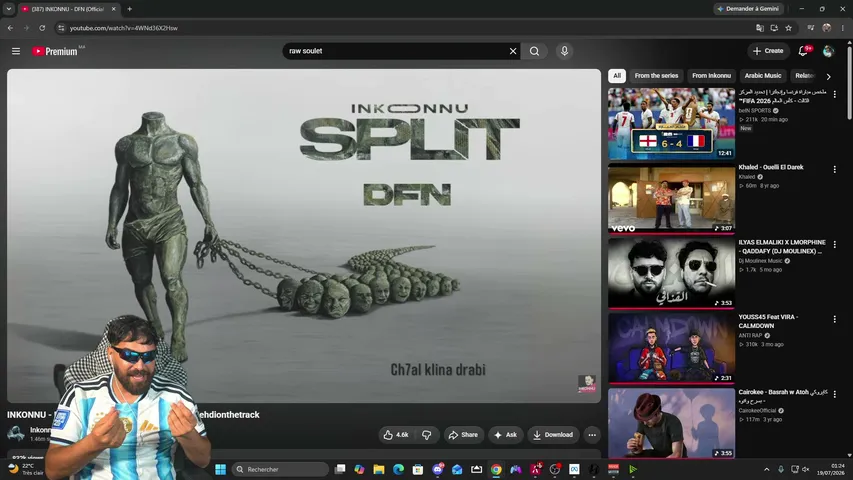This screenshot has height=480, width=853.
Task: Open the YouTube guide hamburger menu
Action: tap(16, 51)
